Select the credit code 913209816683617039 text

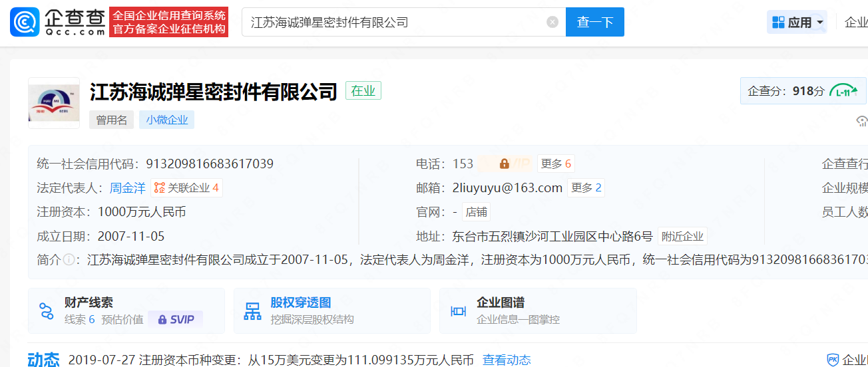210,164
